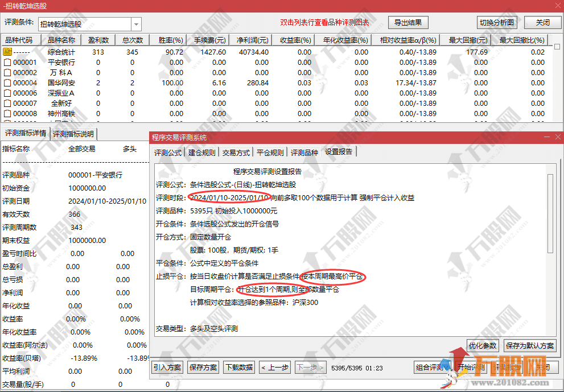Open the 评测条件 dropdown arrow

[x=137, y=24]
